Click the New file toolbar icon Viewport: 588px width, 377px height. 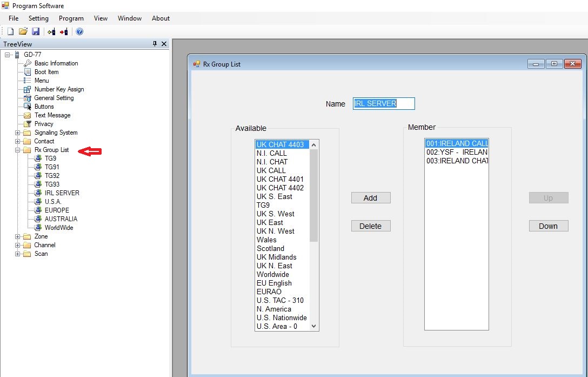click(x=10, y=31)
